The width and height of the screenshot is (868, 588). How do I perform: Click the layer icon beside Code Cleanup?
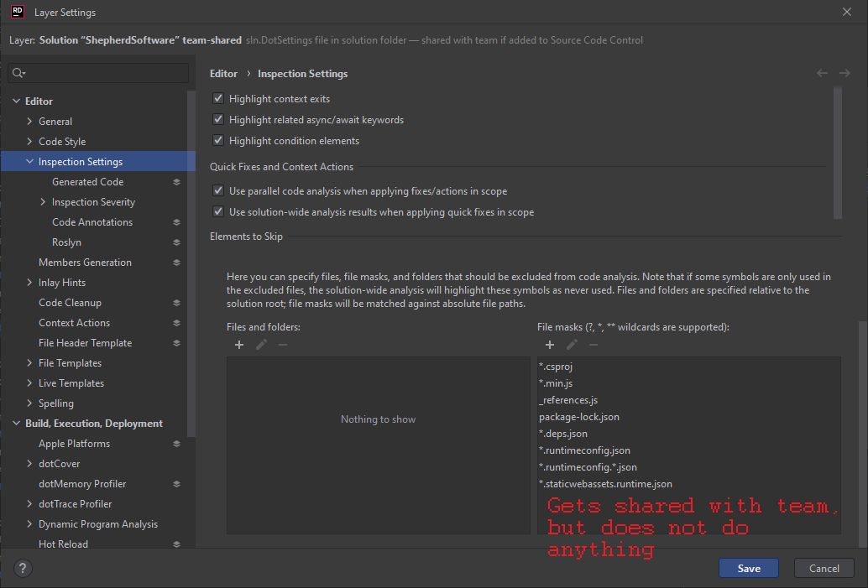(176, 303)
